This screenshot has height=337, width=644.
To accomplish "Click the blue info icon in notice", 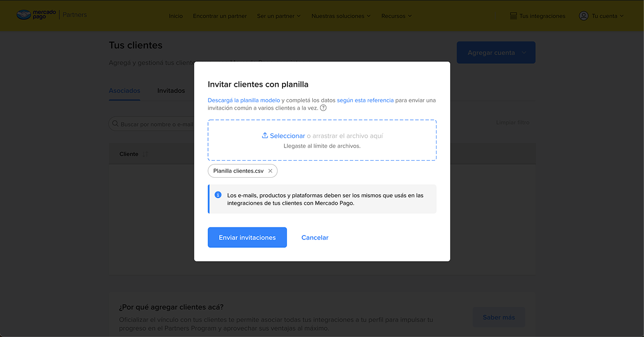I will (218, 195).
